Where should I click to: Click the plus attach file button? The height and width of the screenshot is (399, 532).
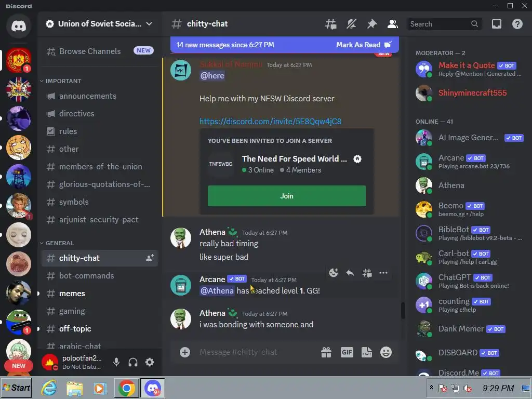[x=185, y=352]
